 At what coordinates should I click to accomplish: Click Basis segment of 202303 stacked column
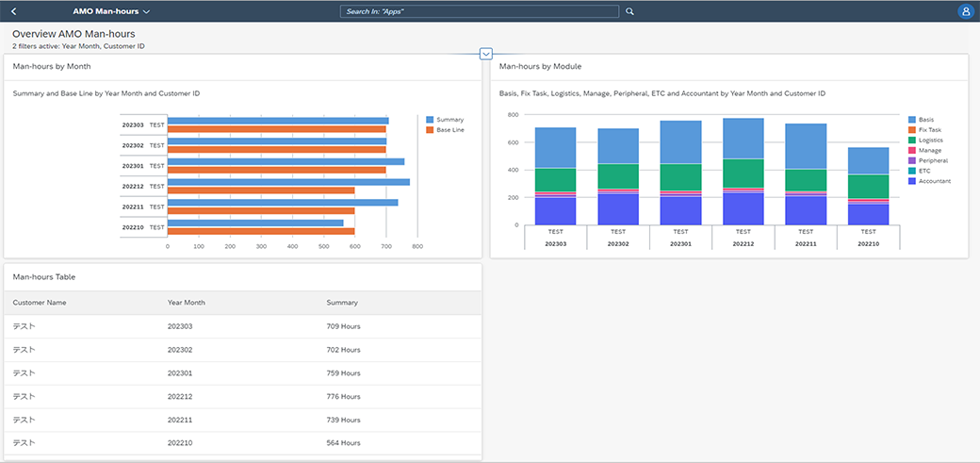556,148
